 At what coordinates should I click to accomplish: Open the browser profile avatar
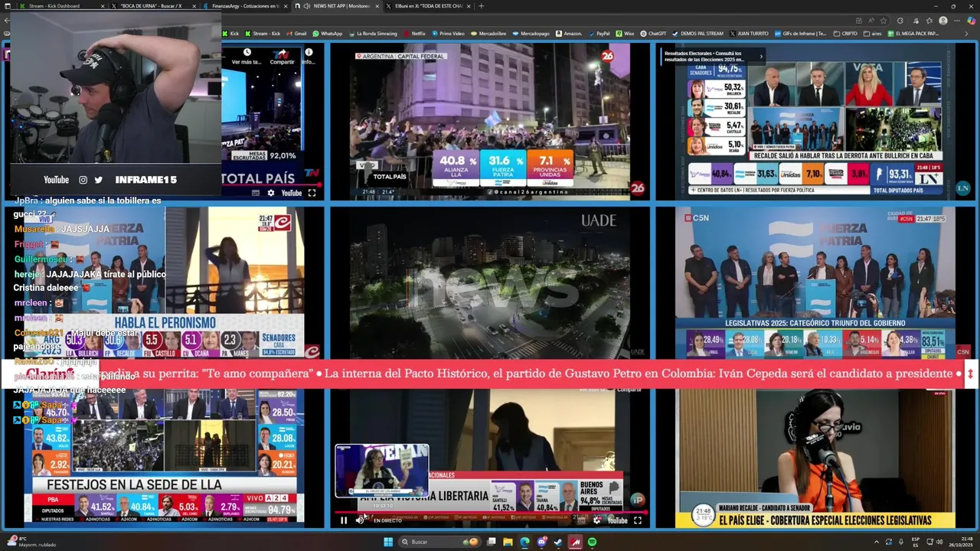pyautogui.click(x=943, y=21)
